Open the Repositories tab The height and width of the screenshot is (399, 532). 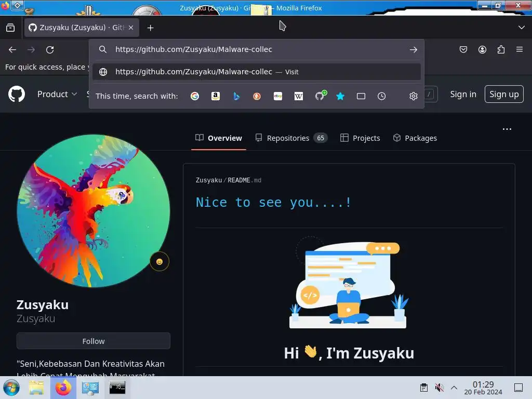(x=291, y=138)
